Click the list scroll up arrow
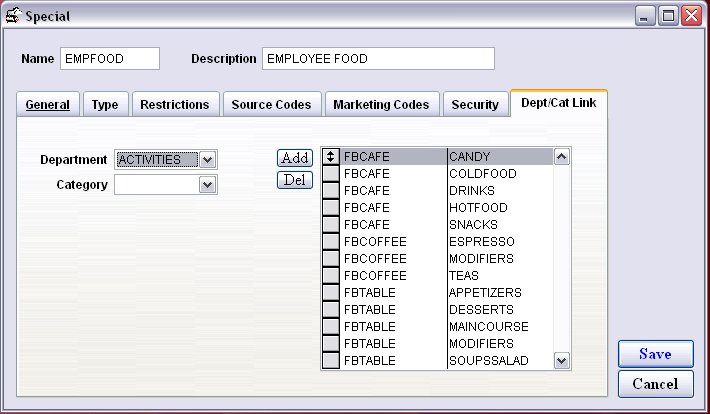Viewport: 710px width, 414px height. pyautogui.click(x=561, y=157)
